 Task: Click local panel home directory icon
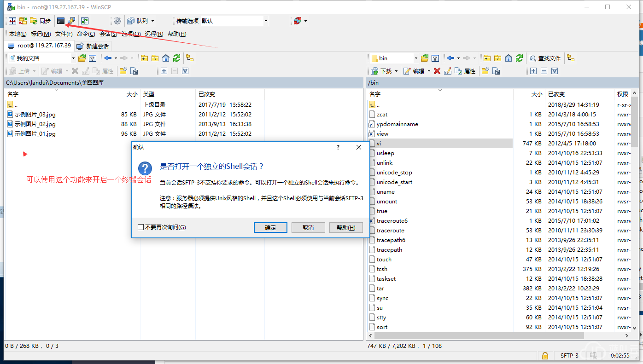(166, 58)
